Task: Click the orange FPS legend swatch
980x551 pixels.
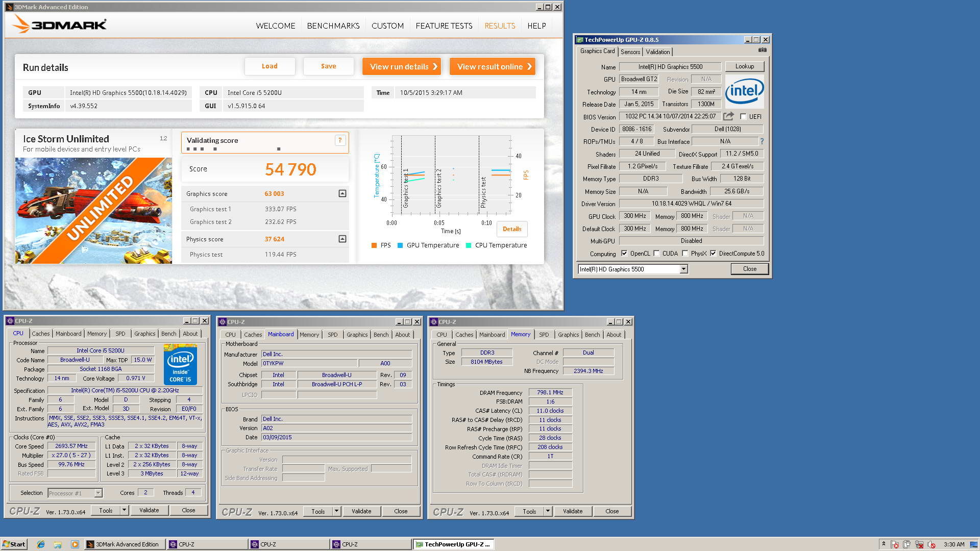Action: [x=374, y=245]
